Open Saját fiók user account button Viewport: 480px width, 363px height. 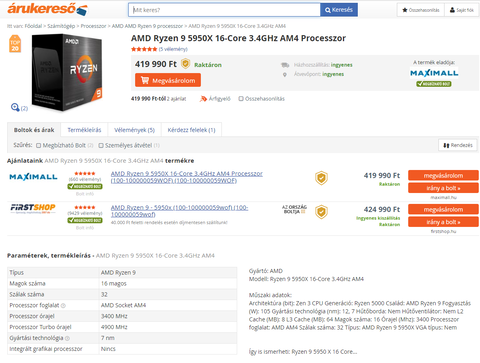pos(462,10)
